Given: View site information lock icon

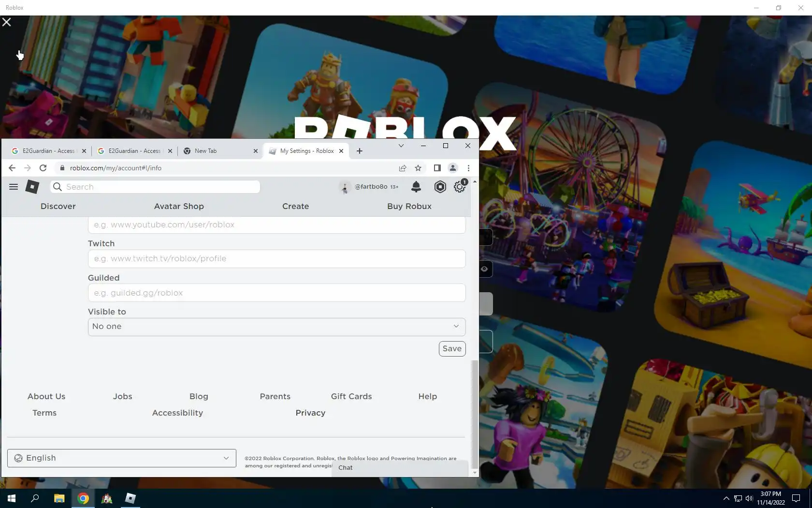Looking at the screenshot, I should coord(62,168).
